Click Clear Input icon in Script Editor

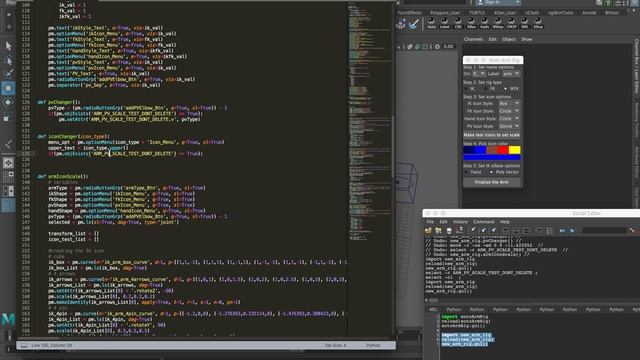483,231
